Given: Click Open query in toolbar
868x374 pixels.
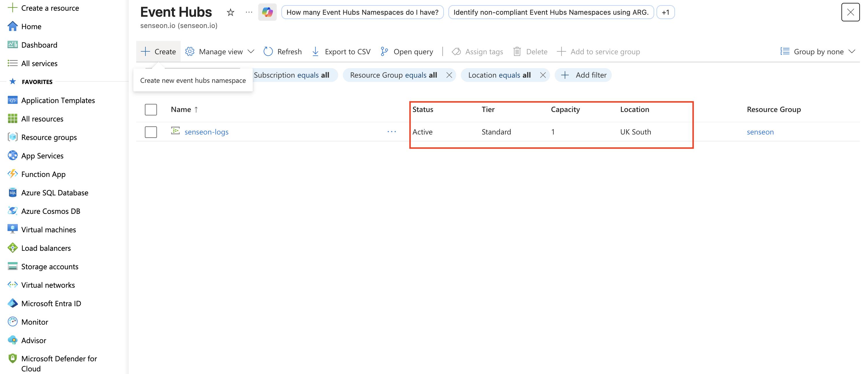Looking at the screenshot, I should 407,52.
